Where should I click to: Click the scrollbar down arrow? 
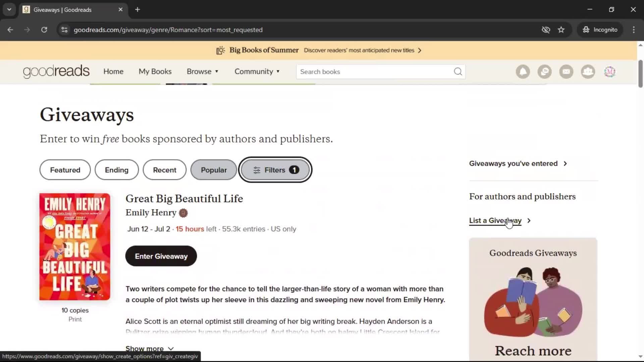pos(640,357)
